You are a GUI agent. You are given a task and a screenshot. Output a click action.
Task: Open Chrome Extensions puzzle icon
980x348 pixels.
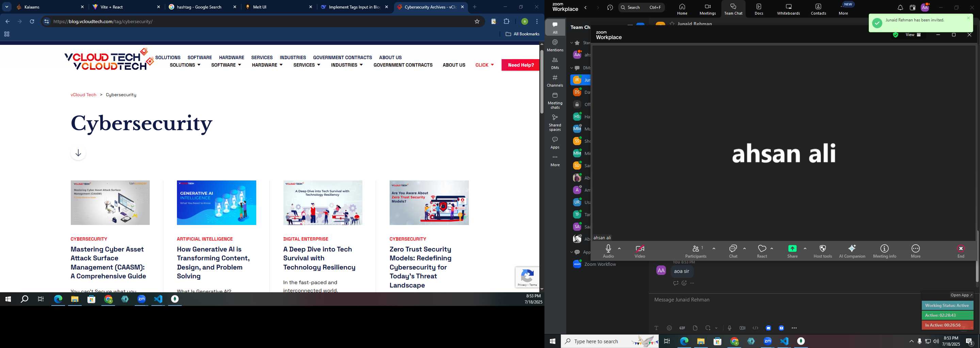pos(506,22)
